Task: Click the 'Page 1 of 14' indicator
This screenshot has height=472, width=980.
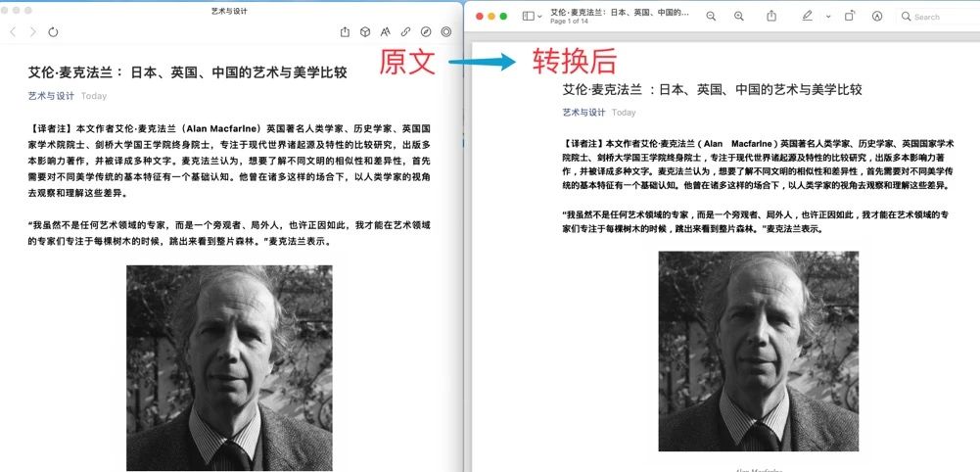Action: point(569,22)
